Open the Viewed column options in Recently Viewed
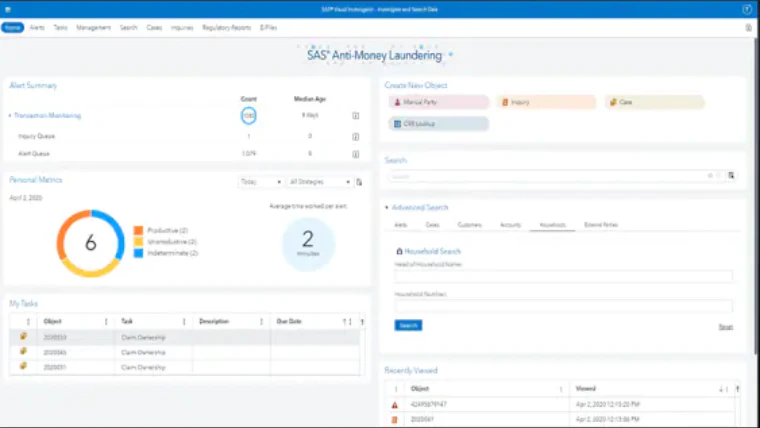The height and width of the screenshot is (428, 760). click(x=727, y=389)
